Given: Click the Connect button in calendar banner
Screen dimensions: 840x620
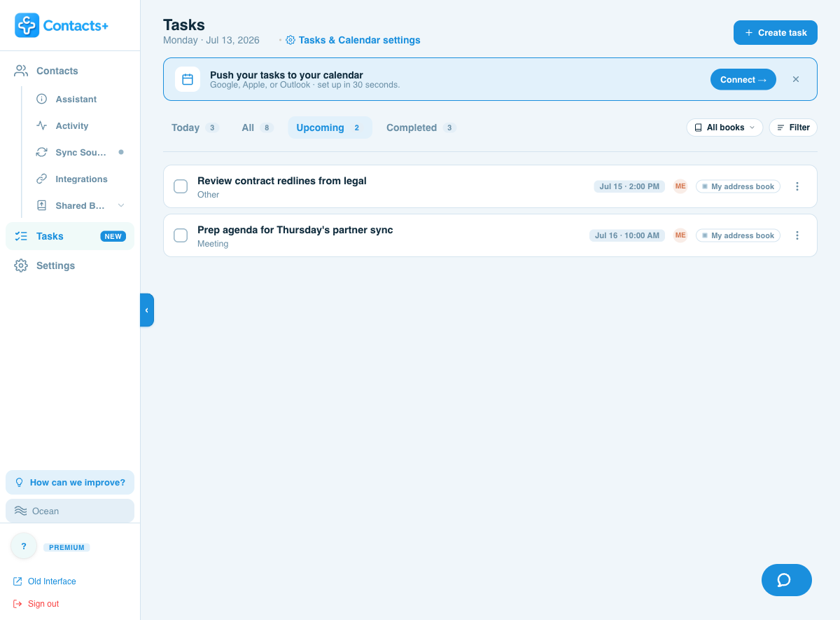Looking at the screenshot, I should tap(743, 79).
